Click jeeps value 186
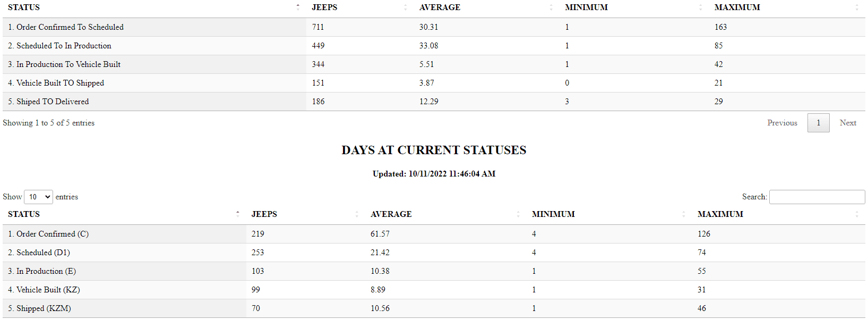The width and height of the screenshot is (868, 319). coord(318,102)
